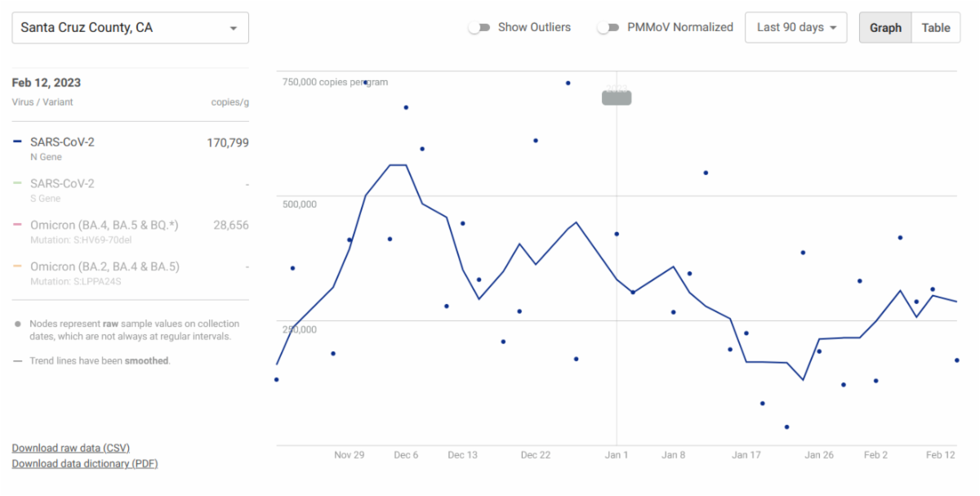980x496 pixels.
Task: Click the gray trend line icon in notes
Action: pyautogui.click(x=18, y=360)
